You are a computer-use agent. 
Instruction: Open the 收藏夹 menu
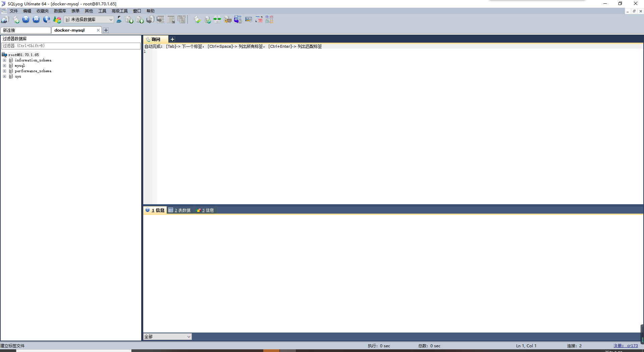(43, 11)
